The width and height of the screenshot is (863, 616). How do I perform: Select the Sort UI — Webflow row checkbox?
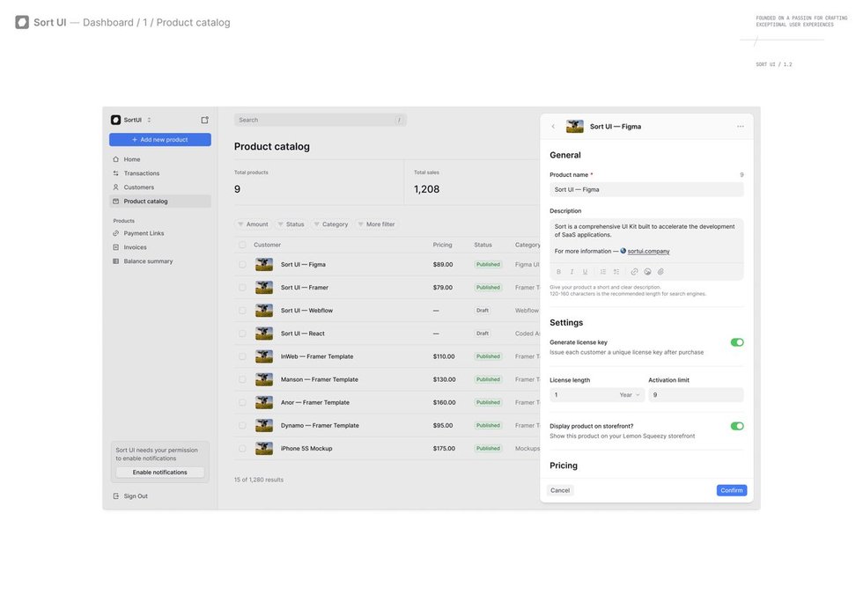(242, 311)
